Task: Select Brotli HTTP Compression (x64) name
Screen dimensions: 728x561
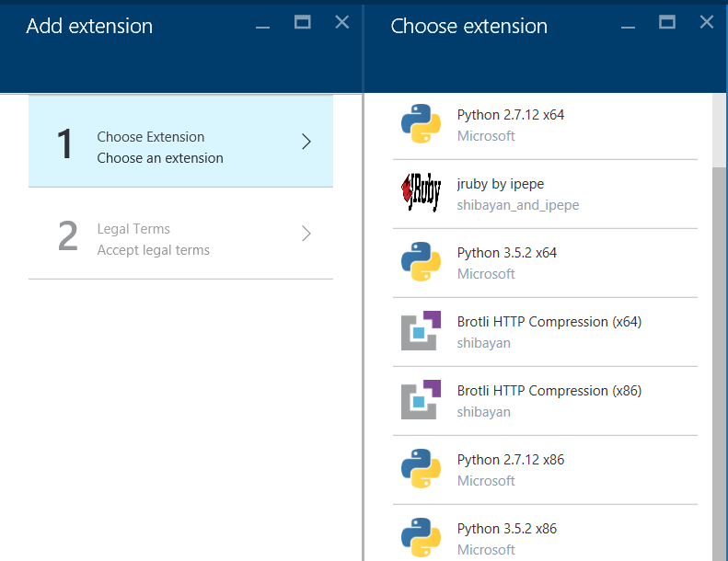Action: 549,322
